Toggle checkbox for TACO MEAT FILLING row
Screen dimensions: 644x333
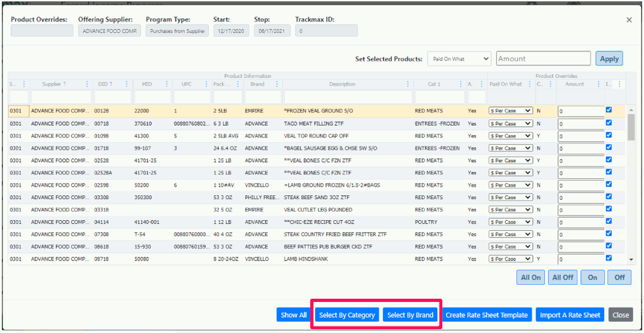[x=608, y=122]
